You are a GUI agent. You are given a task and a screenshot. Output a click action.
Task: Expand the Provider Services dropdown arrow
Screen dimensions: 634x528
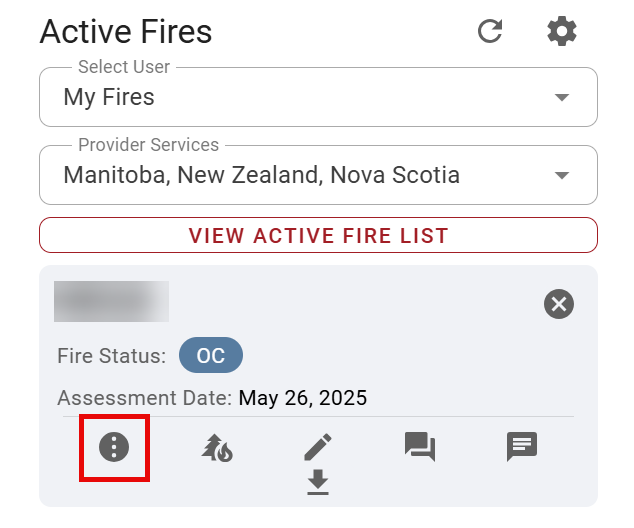pos(562,175)
